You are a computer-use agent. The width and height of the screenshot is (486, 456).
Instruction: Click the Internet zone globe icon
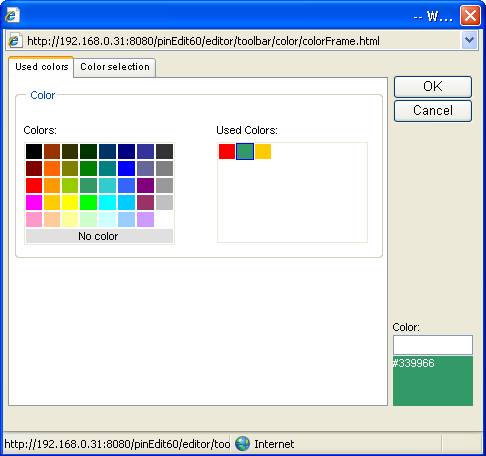coord(242,444)
